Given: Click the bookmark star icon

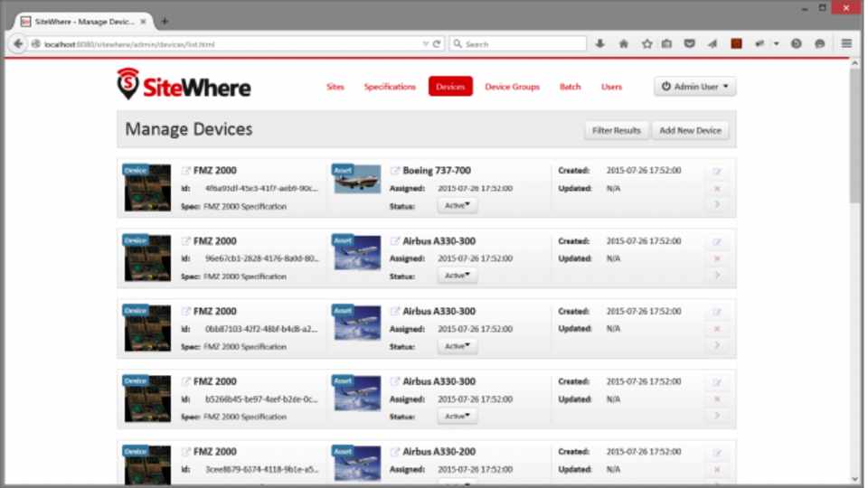Looking at the screenshot, I should 646,43.
